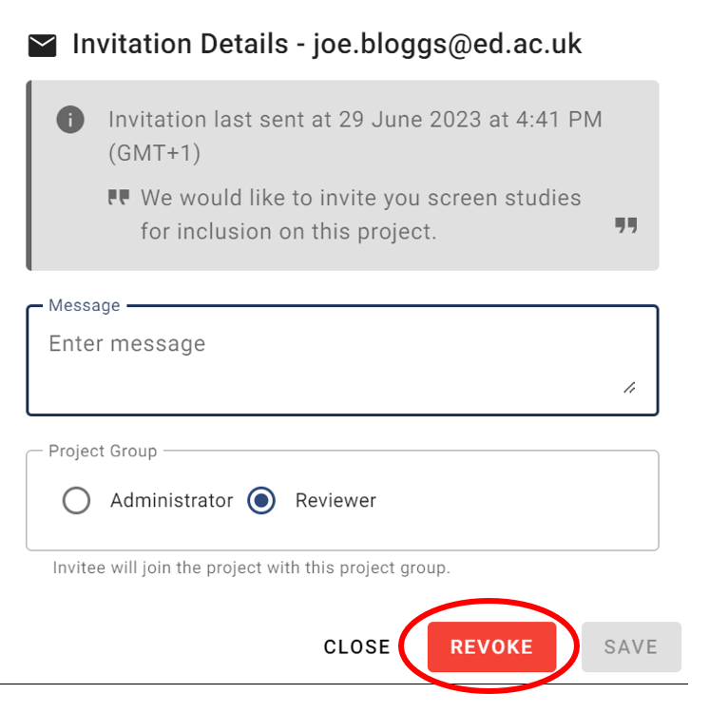728x713 pixels.
Task: Click the info icon in the grey banner
Action: pyautogui.click(x=70, y=120)
